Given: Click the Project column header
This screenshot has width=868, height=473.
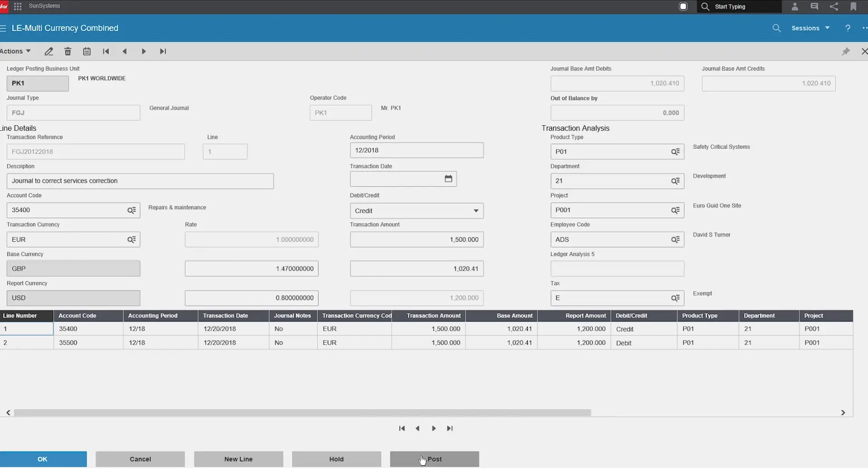Looking at the screenshot, I should coord(826,316).
